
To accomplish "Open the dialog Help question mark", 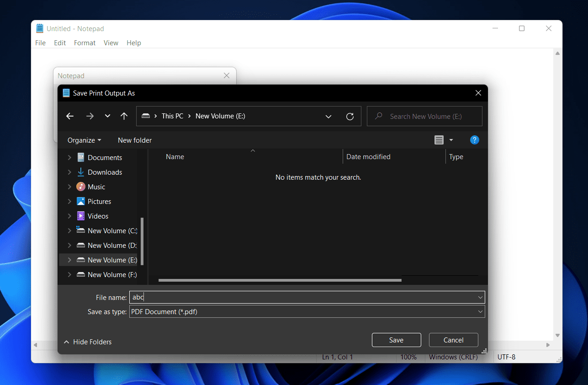I will 475,140.
